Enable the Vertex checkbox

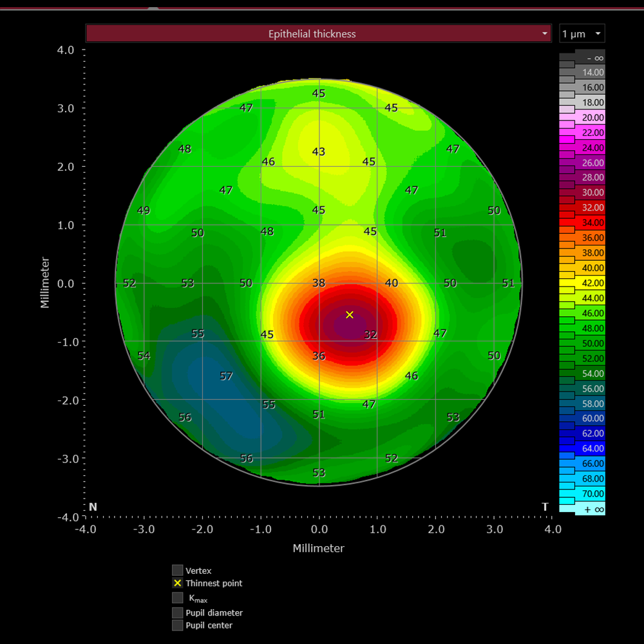[178, 570]
